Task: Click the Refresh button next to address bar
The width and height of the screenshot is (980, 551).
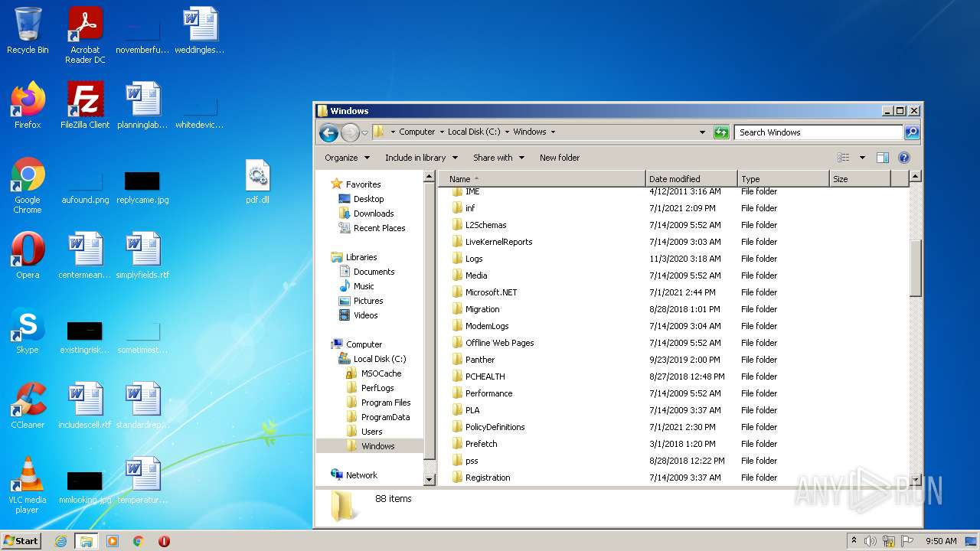Action: tap(721, 132)
